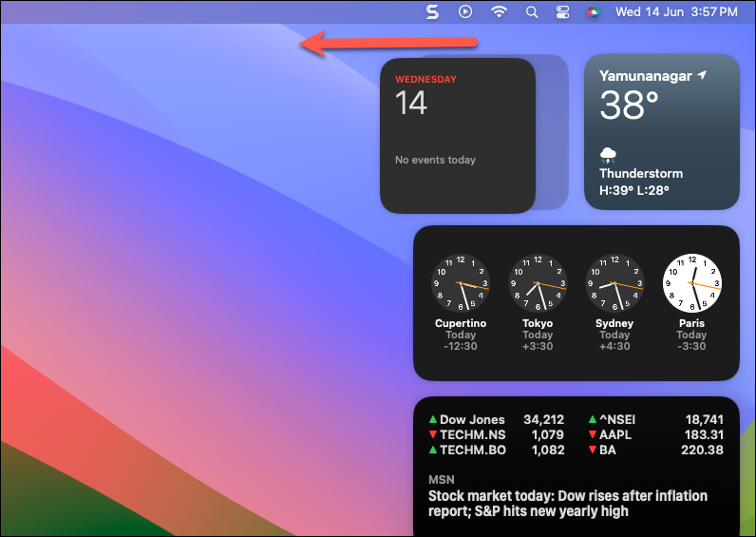The width and height of the screenshot is (756, 537).
Task: Click the Paris city label
Action: click(691, 323)
